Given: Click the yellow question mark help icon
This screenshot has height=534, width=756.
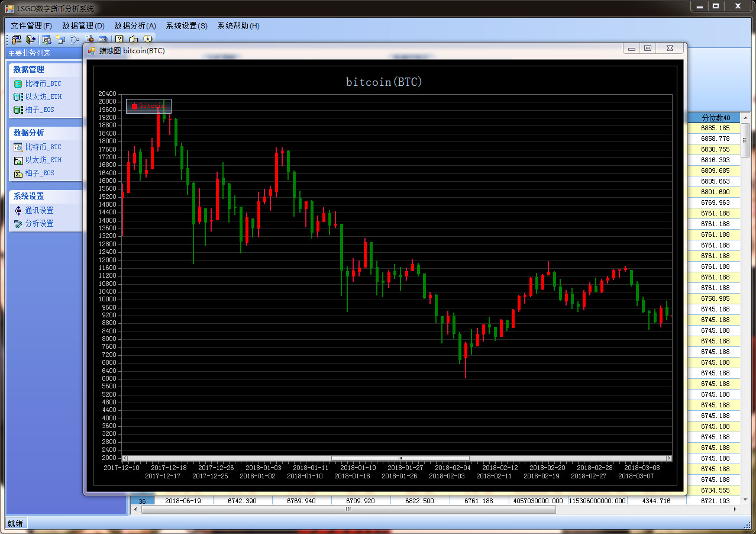Looking at the screenshot, I should point(119,40).
